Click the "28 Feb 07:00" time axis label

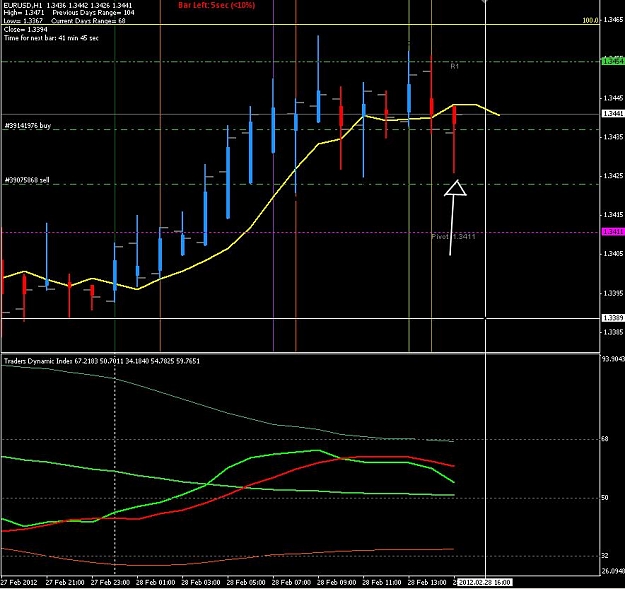point(291,582)
